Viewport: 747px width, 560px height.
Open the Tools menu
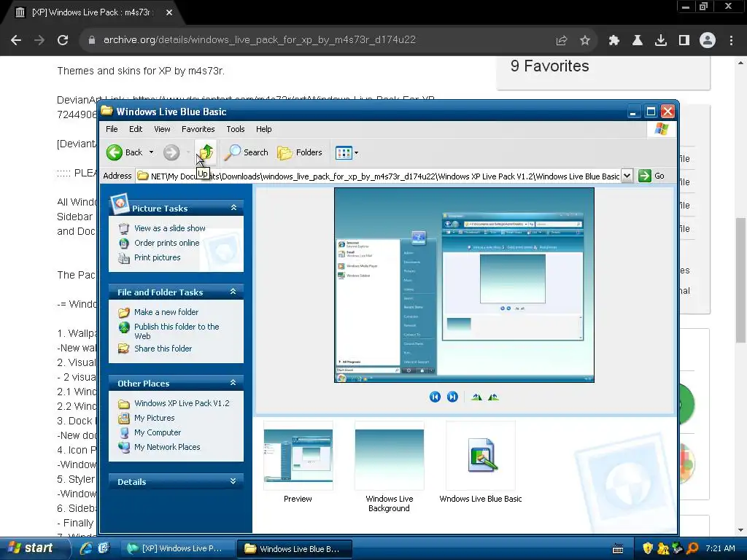pos(236,129)
